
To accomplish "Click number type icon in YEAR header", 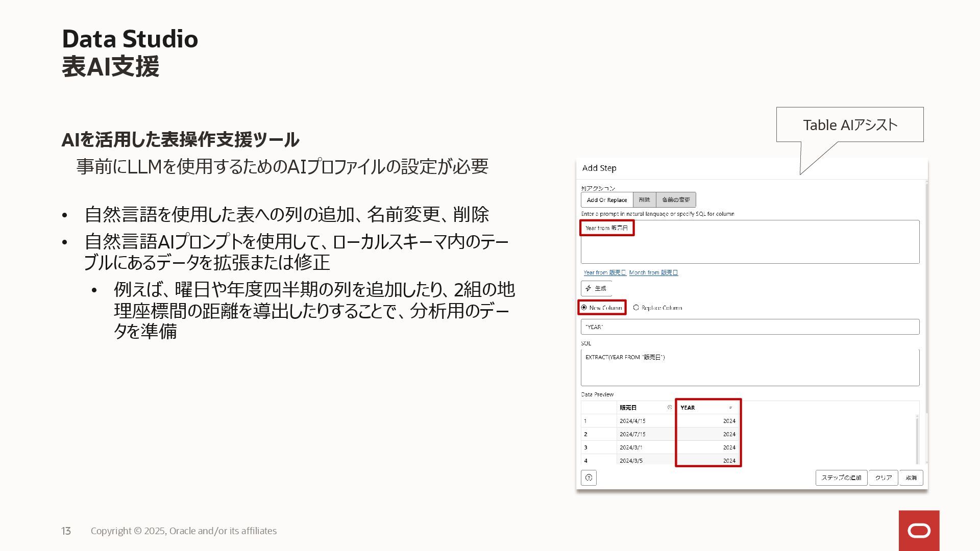I will coord(730,408).
